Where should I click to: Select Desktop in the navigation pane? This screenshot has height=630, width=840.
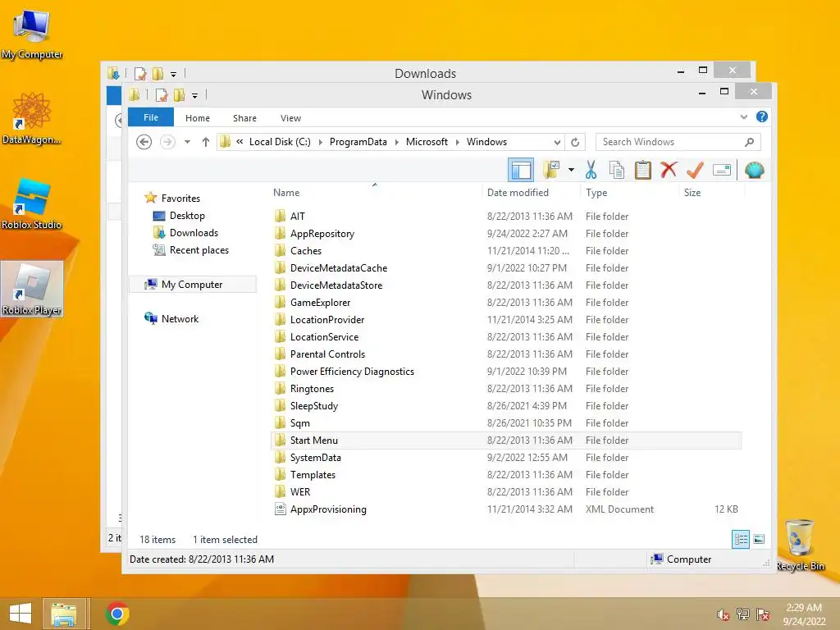pos(179,216)
